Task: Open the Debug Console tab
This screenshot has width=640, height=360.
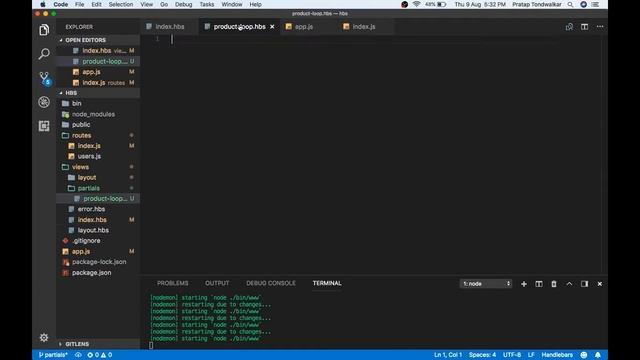Action: point(271,283)
